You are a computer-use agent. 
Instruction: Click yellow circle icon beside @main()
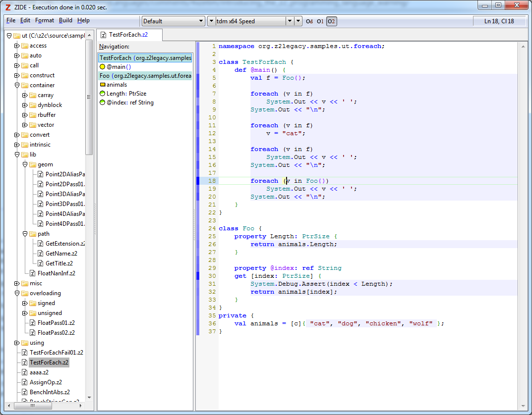[103, 67]
